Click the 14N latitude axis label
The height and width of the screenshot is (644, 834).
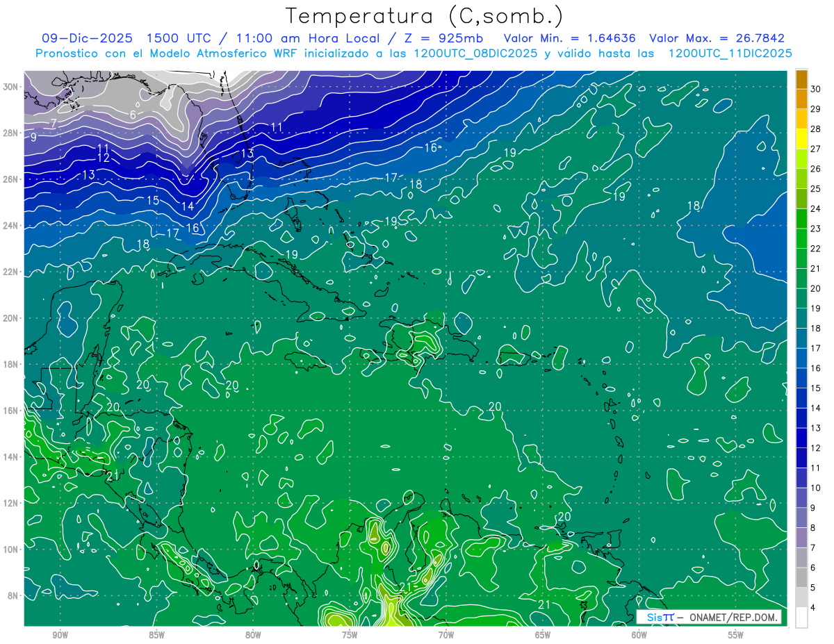point(12,456)
